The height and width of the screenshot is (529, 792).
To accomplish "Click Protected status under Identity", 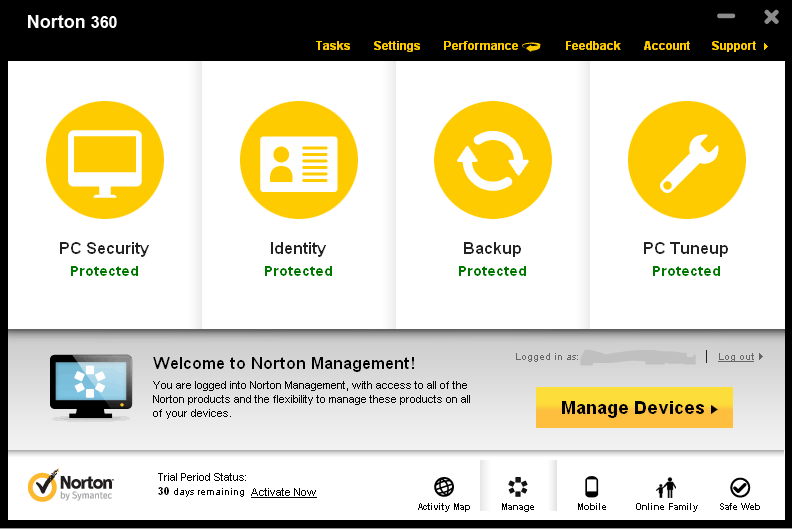I will pyautogui.click(x=299, y=271).
